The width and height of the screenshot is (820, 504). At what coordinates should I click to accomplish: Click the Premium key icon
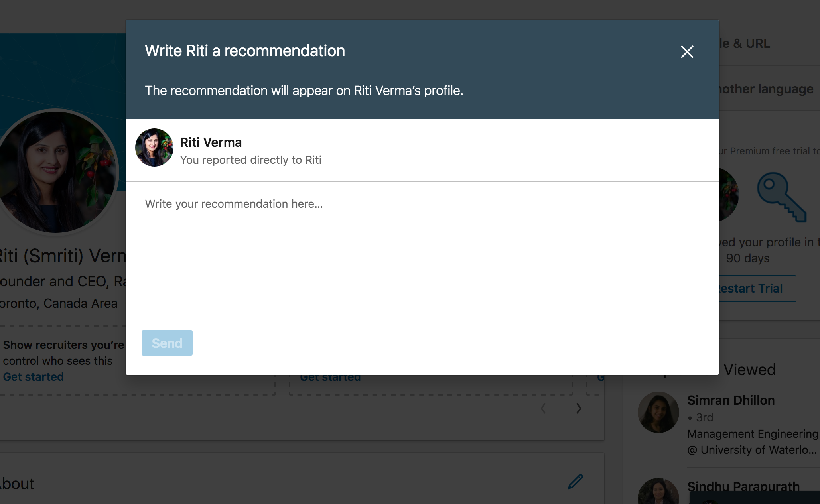pyautogui.click(x=781, y=197)
